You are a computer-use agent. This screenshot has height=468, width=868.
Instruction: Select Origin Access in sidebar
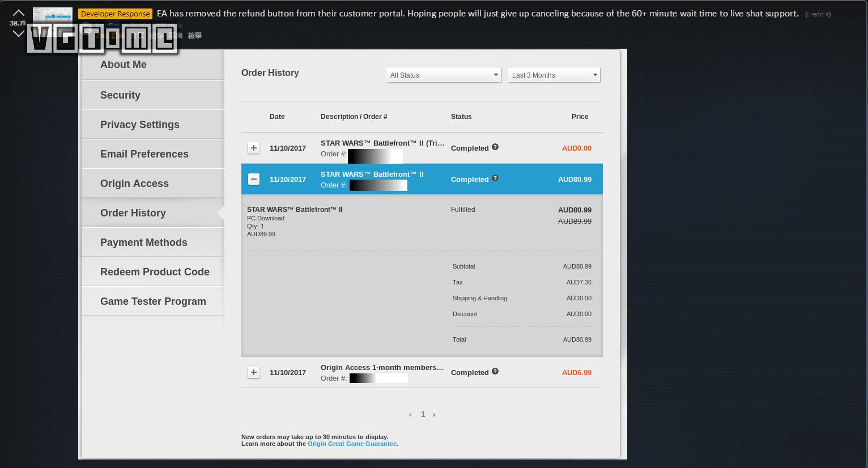tap(153, 184)
